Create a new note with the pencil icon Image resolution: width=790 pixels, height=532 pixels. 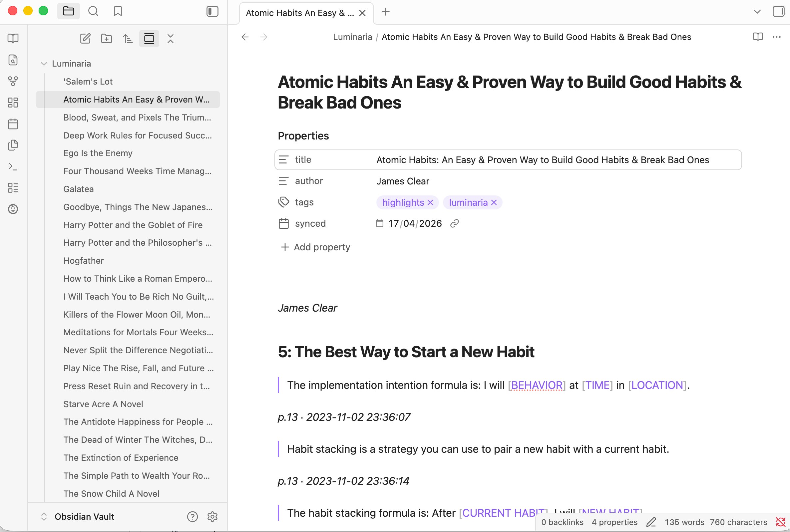point(85,38)
